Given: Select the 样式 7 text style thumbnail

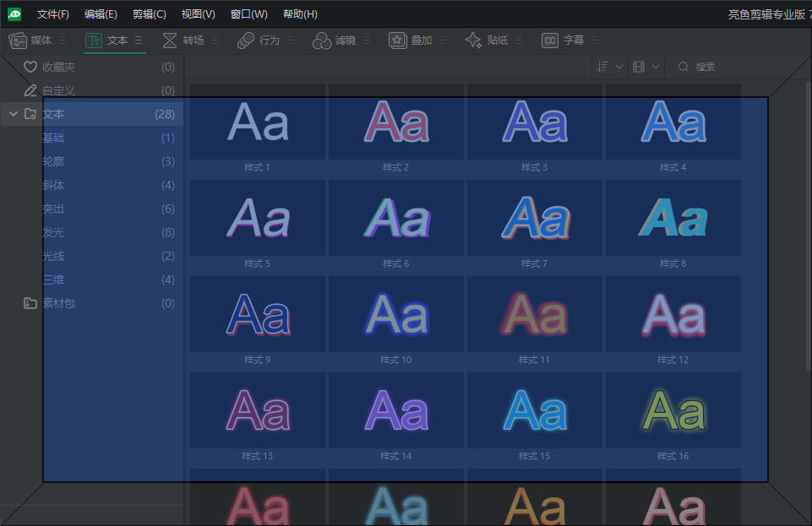Looking at the screenshot, I should coord(534,220).
